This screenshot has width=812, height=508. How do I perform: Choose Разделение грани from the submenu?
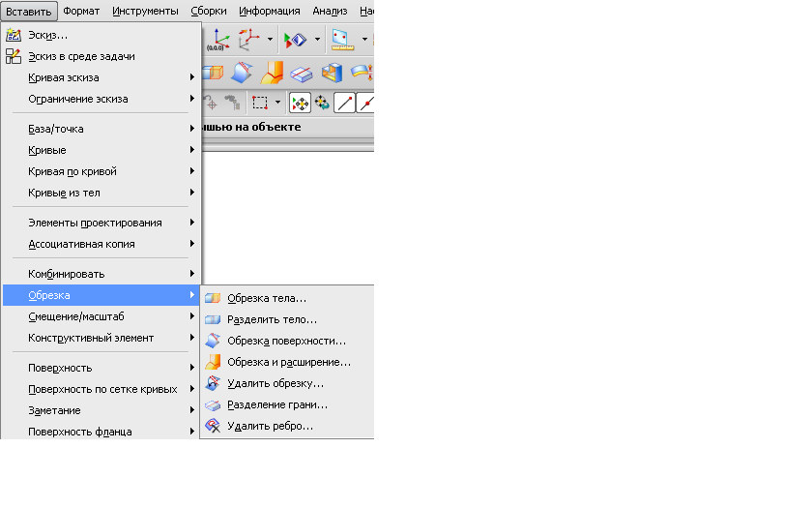[x=287, y=404]
